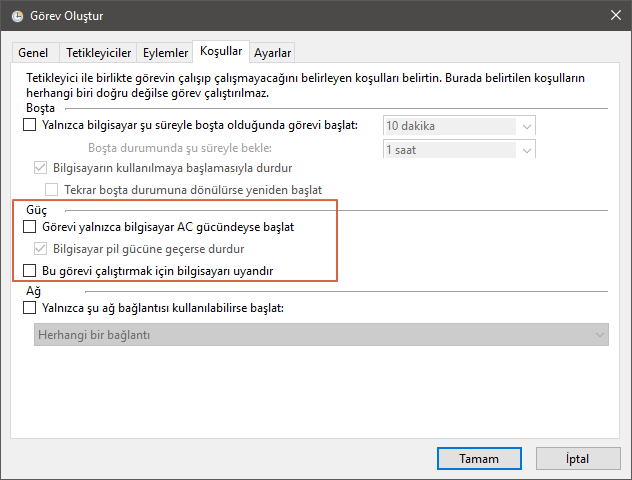Viewport: 632px width, 480px height.
Task: Click the 'Boşta' section heading
Action: 40,108
